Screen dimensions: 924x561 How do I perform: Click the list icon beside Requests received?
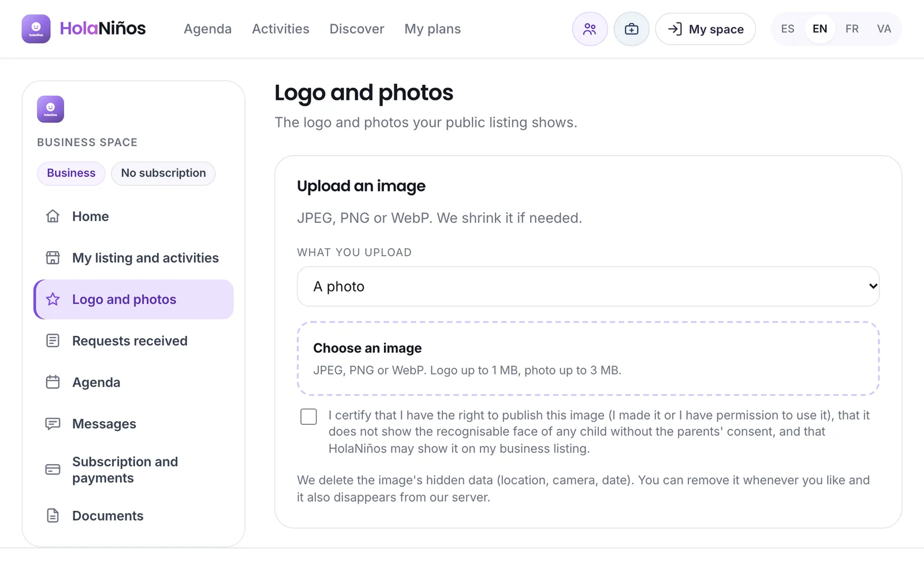[53, 341]
